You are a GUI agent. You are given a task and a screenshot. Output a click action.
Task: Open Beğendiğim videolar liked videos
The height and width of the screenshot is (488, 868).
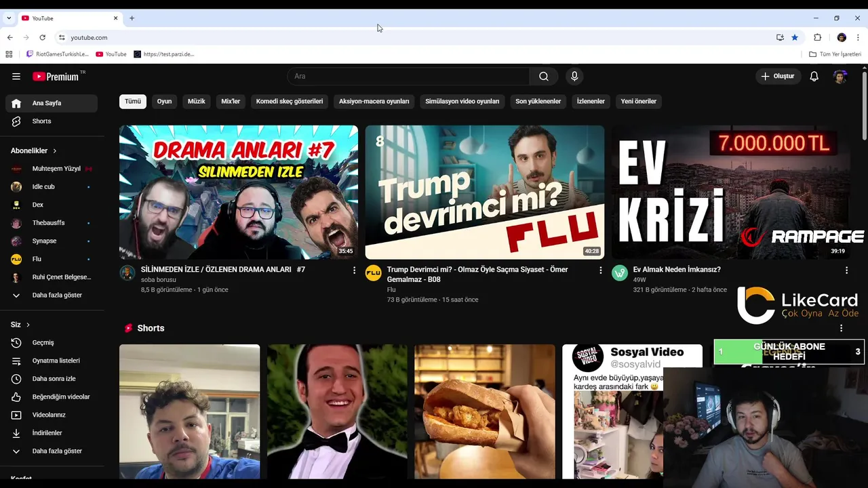tap(52, 397)
